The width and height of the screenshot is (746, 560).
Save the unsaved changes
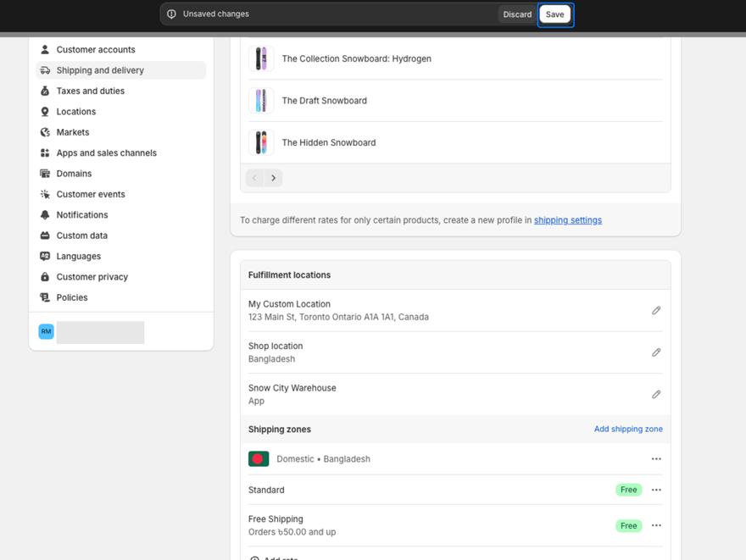pos(554,14)
